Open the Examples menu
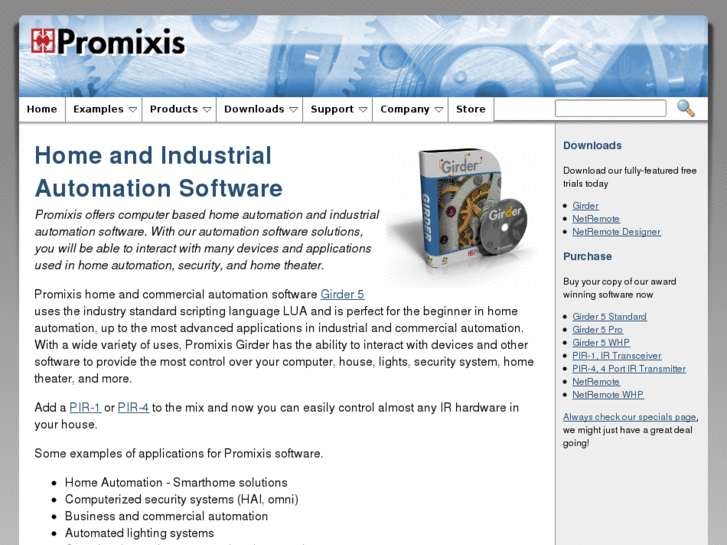 point(104,109)
